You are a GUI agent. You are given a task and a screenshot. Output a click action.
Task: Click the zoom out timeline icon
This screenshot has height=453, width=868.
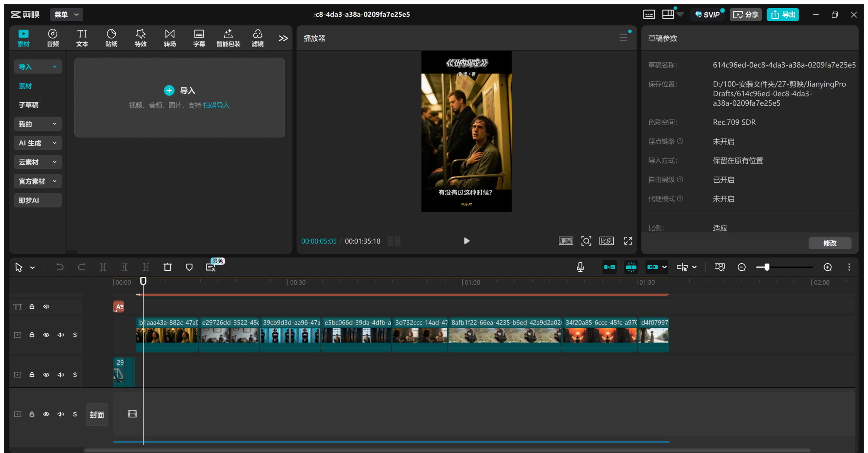pos(742,267)
